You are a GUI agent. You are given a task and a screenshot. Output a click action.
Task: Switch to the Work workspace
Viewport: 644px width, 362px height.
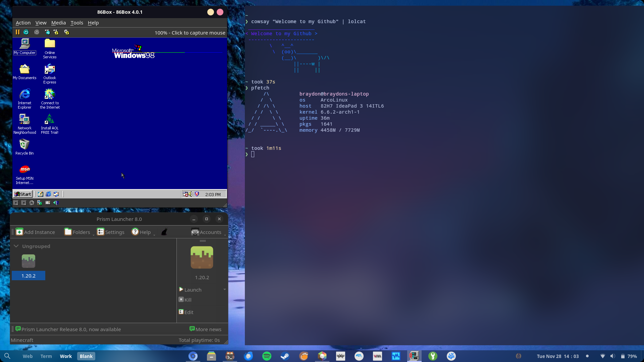[x=66, y=356]
